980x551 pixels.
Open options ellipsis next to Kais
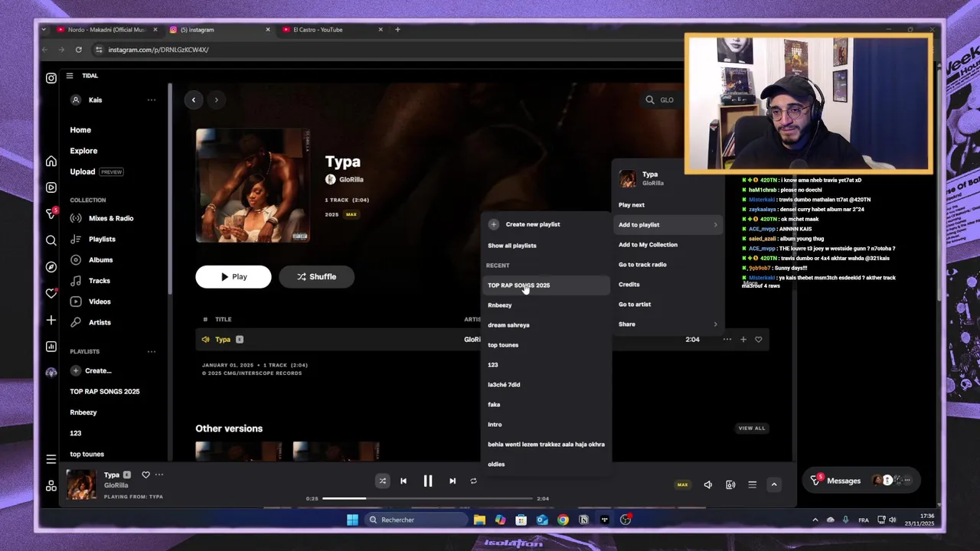[x=152, y=99]
